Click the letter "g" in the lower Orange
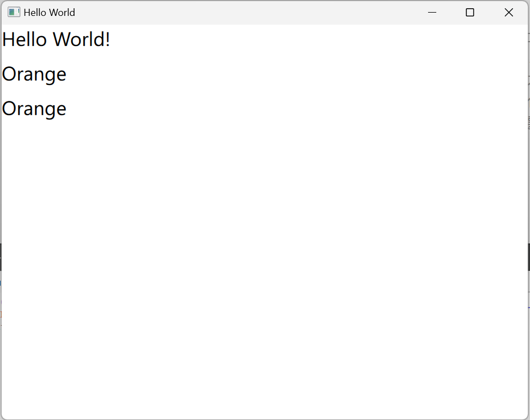 [x=50, y=110]
